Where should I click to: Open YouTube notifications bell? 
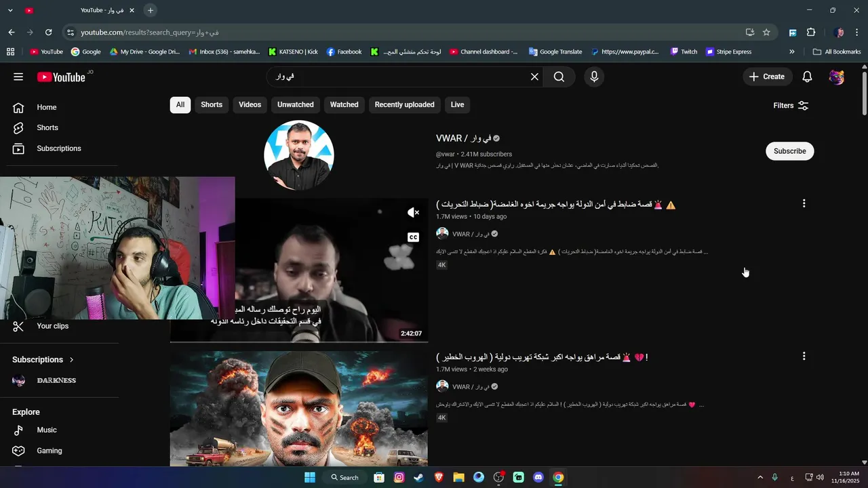tap(807, 77)
